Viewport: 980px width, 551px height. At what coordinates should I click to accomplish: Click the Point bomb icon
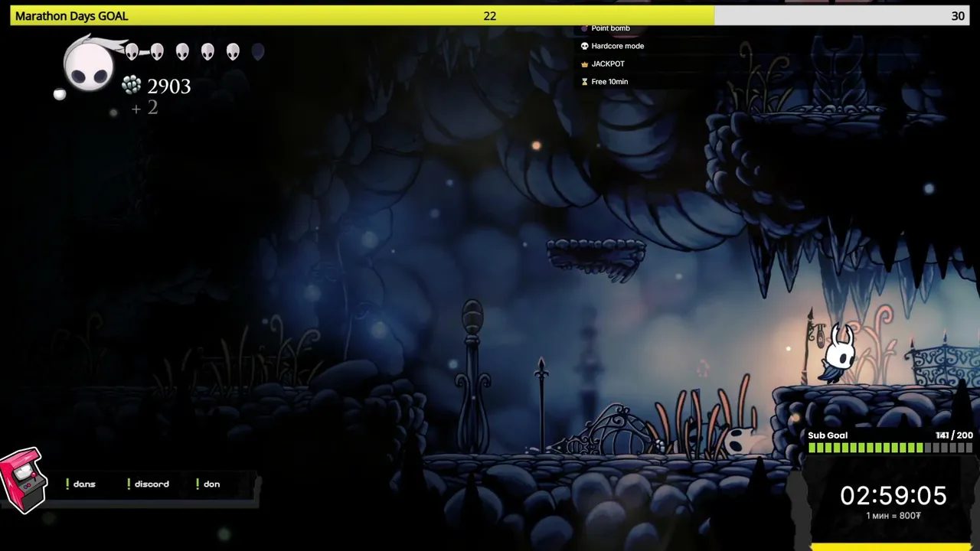click(x=584, y=28)
